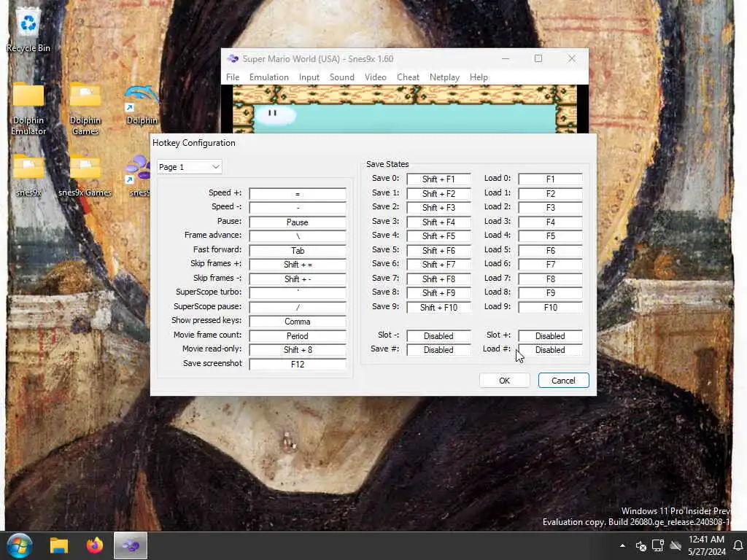The width and height of the screenshot is (747, 560).
Task: Click the Save 2 hotkey field
Action: (438, 208)
